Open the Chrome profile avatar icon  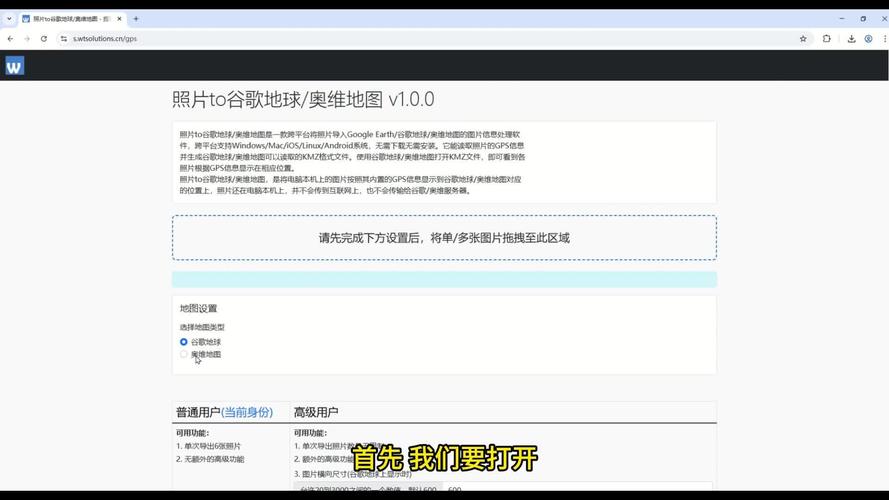pos(869,39)
